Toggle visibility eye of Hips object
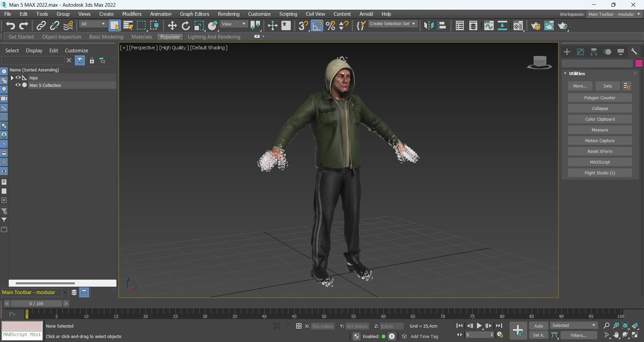The height and width of the screenshot is (342, 644). (18, 78)
